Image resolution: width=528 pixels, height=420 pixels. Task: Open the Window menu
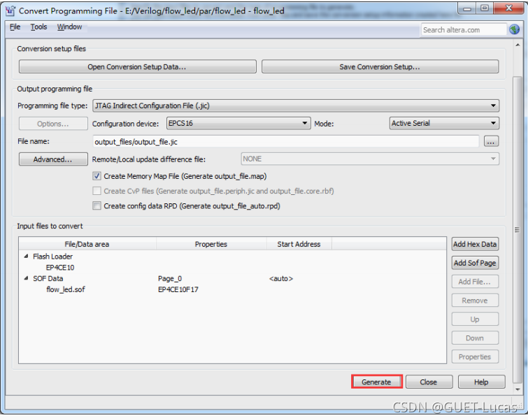coord(69,27)
